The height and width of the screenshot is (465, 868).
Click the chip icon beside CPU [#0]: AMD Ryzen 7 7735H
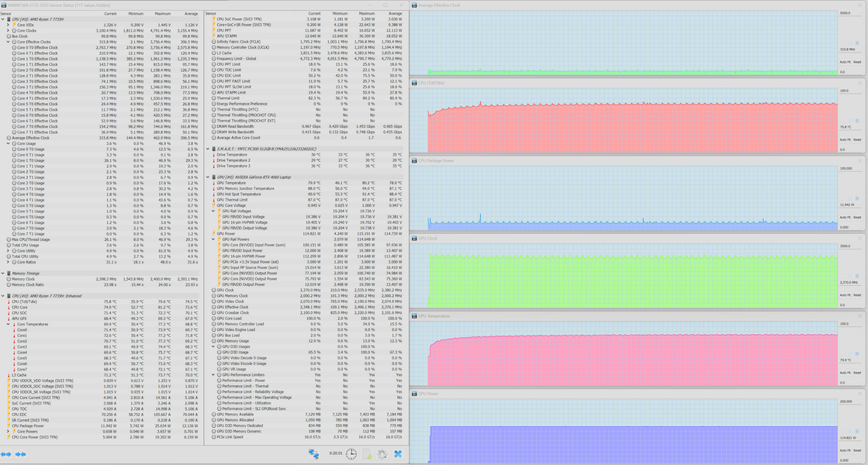click(x=9, y=19)
